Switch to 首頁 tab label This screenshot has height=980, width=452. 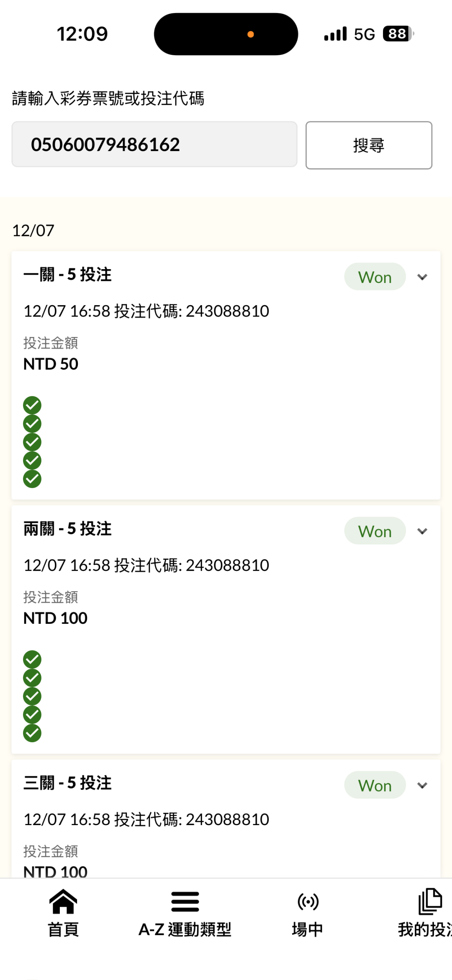point(63,929)
